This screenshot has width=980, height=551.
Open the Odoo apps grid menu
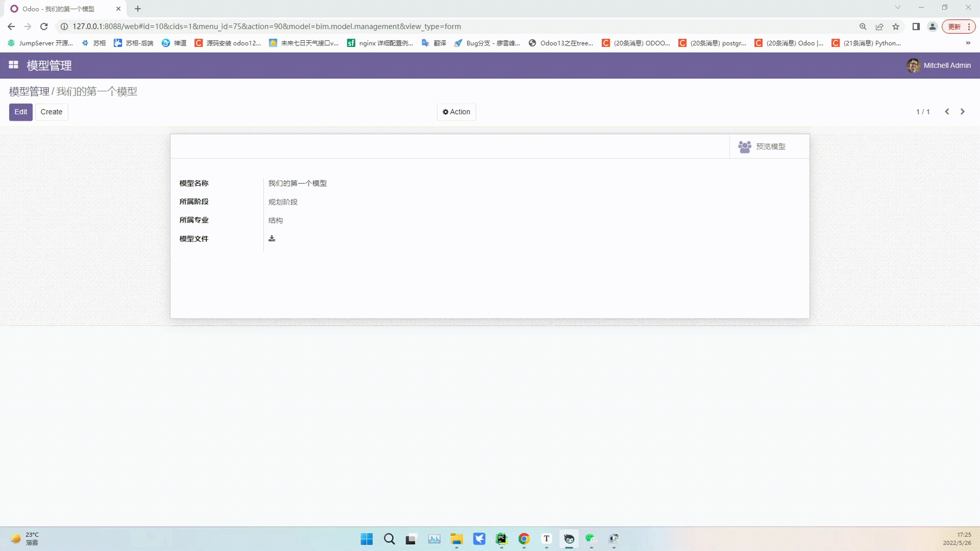[x=13, y=65]
